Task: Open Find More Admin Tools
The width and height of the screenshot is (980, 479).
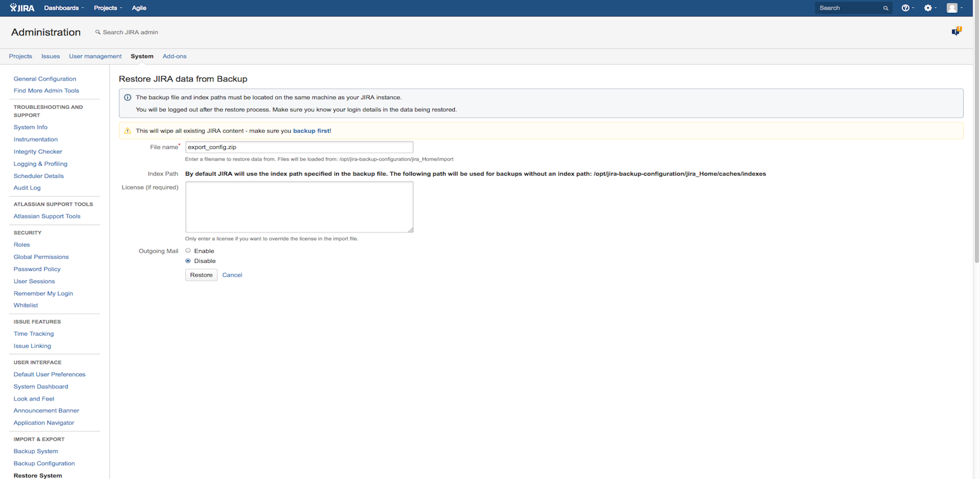Action: (46, 91)
